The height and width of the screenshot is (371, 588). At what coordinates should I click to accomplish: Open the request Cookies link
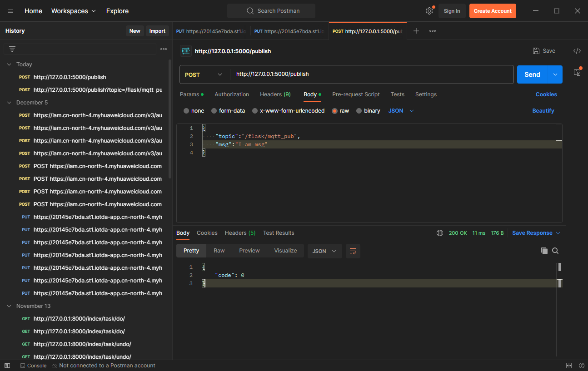pos(546,94)
